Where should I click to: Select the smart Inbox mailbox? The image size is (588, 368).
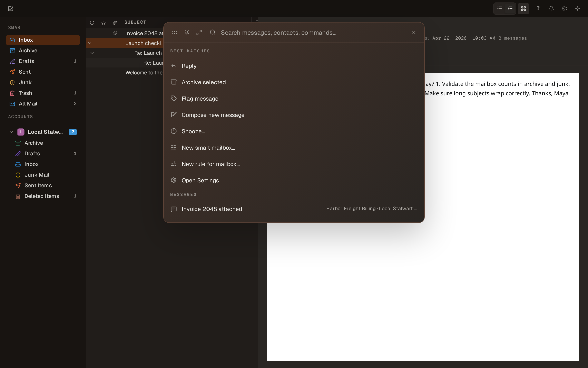(43, 40)
